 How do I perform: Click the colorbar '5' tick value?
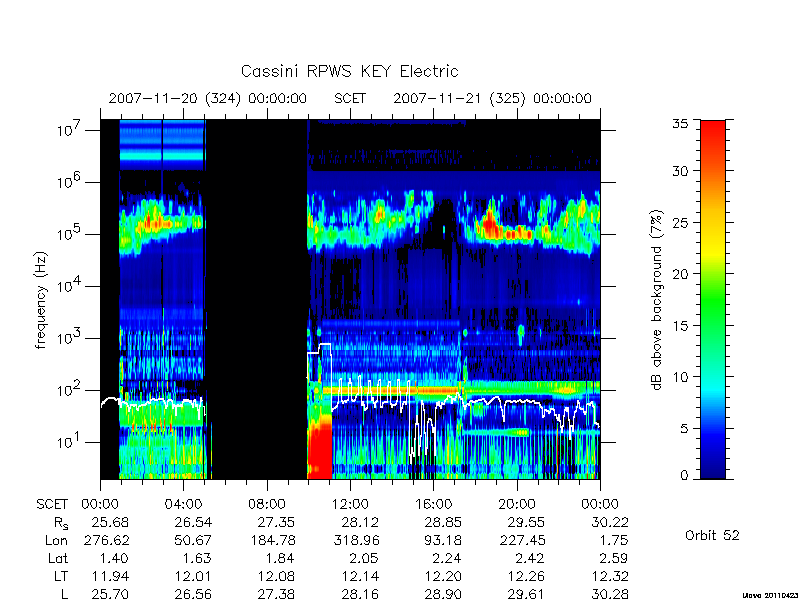[684, 429]
